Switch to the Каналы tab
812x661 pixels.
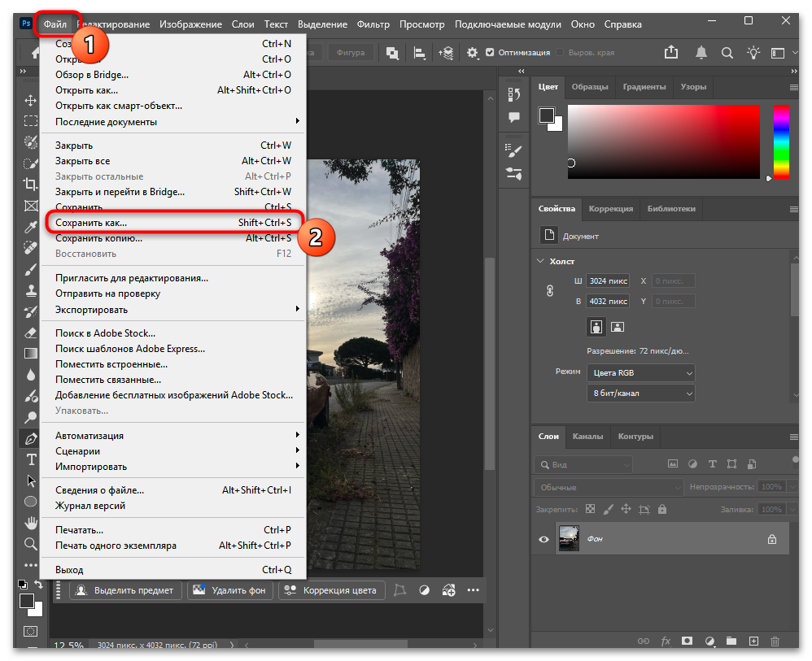click(587, 436)
